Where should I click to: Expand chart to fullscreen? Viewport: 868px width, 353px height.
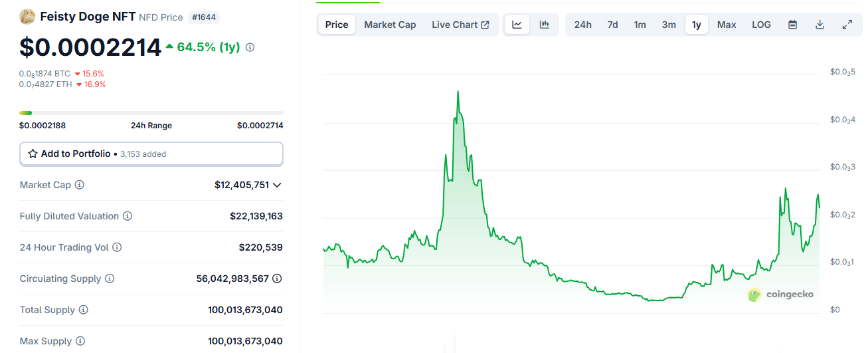coord(847,25)
